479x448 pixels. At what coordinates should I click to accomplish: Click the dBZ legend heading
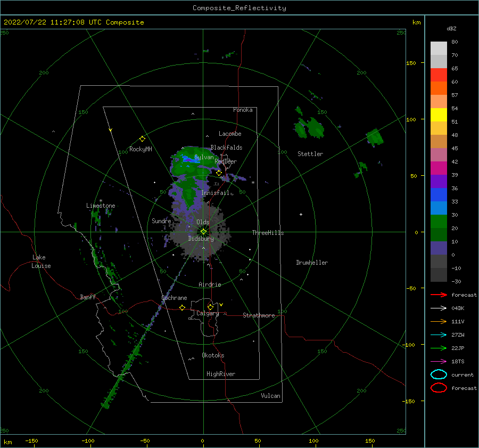(x=451, y=28)
